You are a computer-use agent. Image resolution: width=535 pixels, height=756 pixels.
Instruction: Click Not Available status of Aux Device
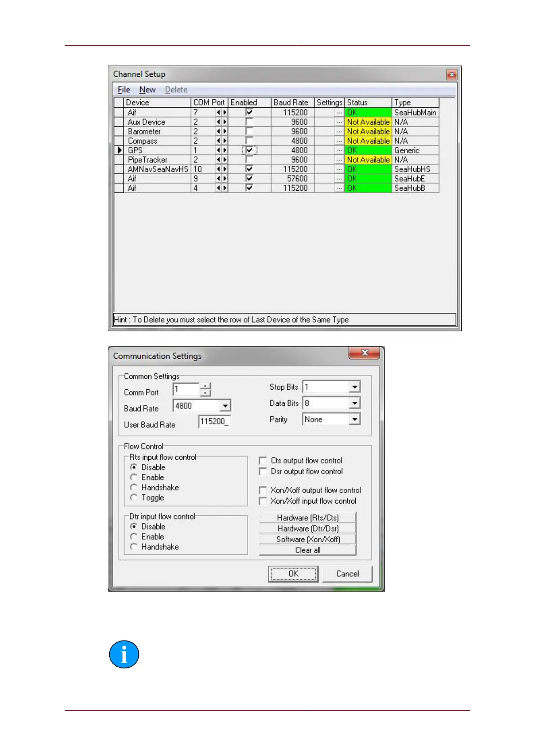click(x=368, y=122)
